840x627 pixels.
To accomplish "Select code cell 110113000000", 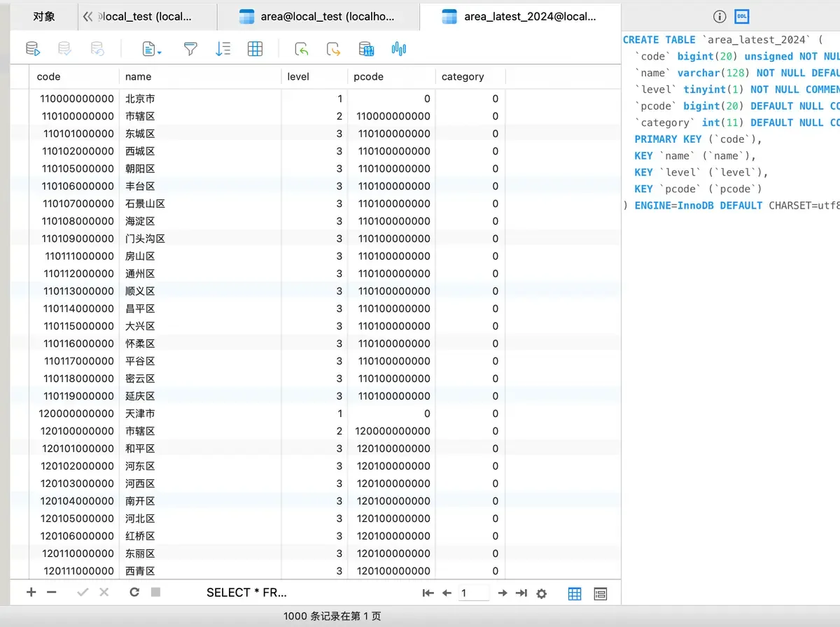I will click(73, 291).
